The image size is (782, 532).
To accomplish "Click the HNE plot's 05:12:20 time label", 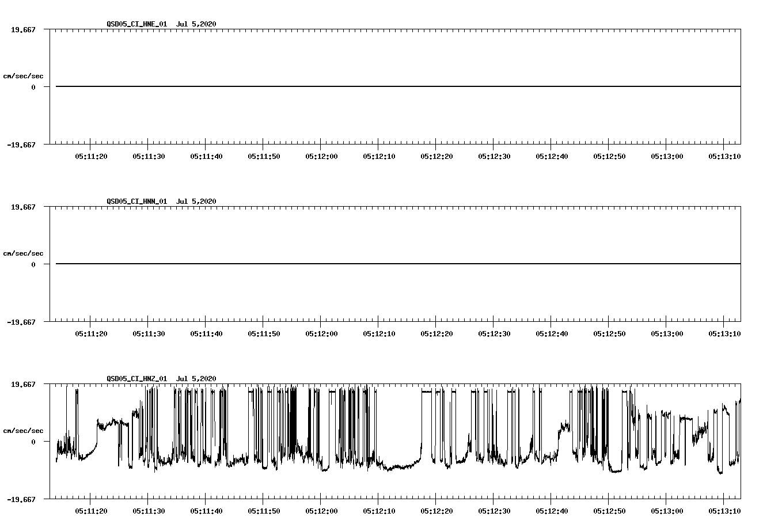I will tap(436, 156).
